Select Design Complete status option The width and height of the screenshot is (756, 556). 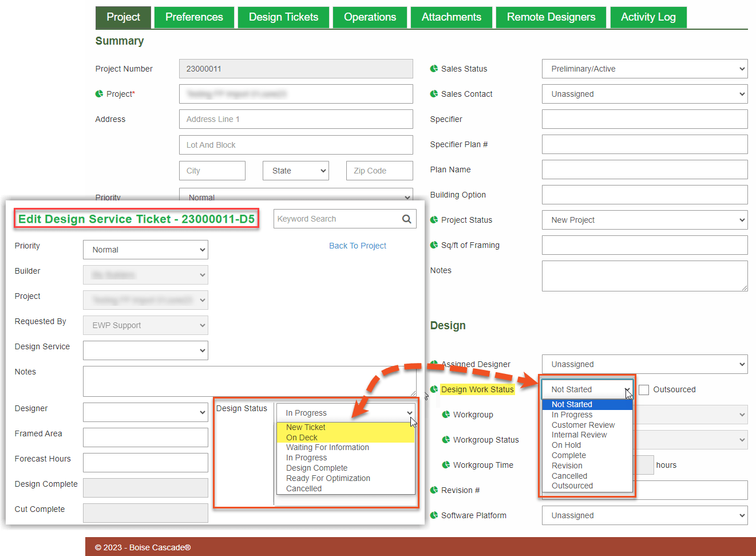[346, 468]
